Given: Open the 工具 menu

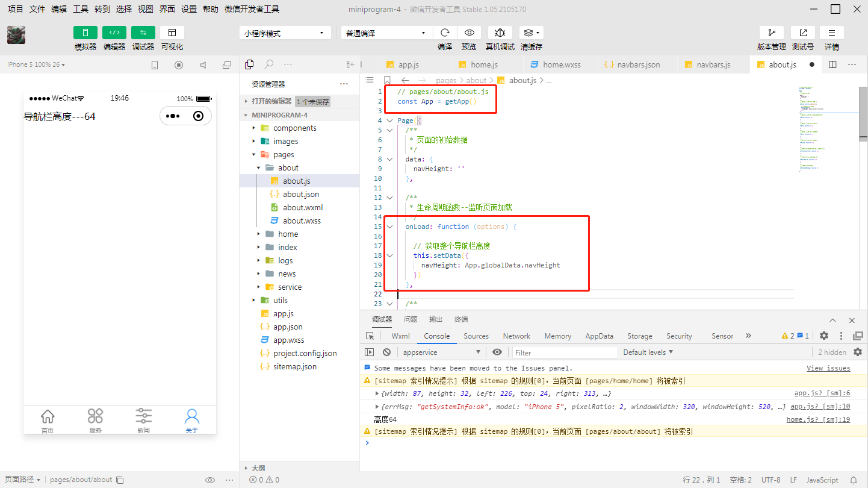Looking at the screenshot, I should [x=81, y=9].
